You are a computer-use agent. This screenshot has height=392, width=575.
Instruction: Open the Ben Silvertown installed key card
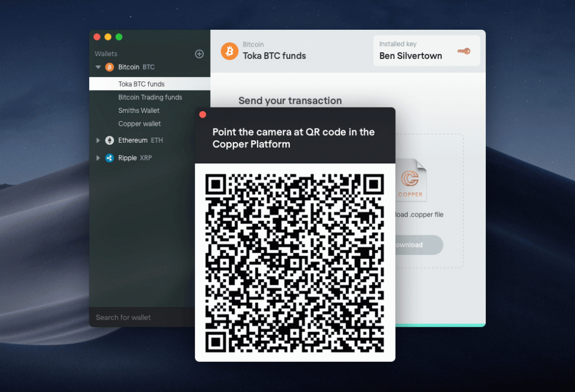tap(426, 51)
